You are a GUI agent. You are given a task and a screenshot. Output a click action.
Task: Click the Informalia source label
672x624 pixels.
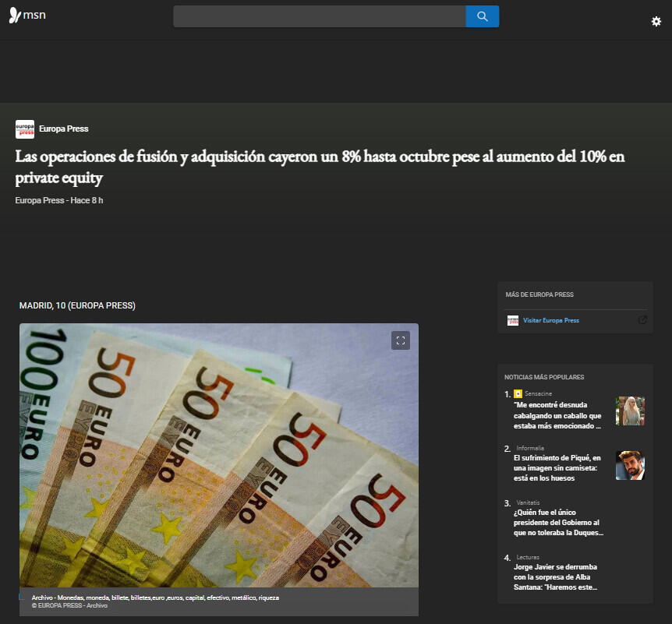click(x=530, y=449)
